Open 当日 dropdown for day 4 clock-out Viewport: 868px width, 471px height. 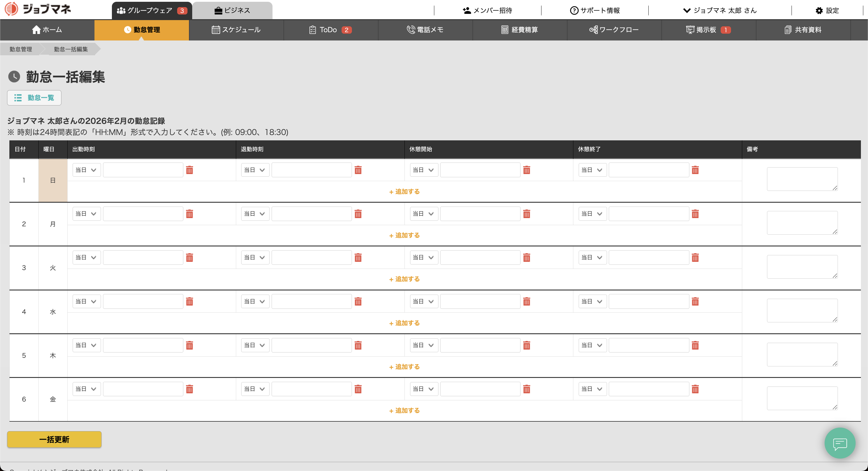(255, 301)
